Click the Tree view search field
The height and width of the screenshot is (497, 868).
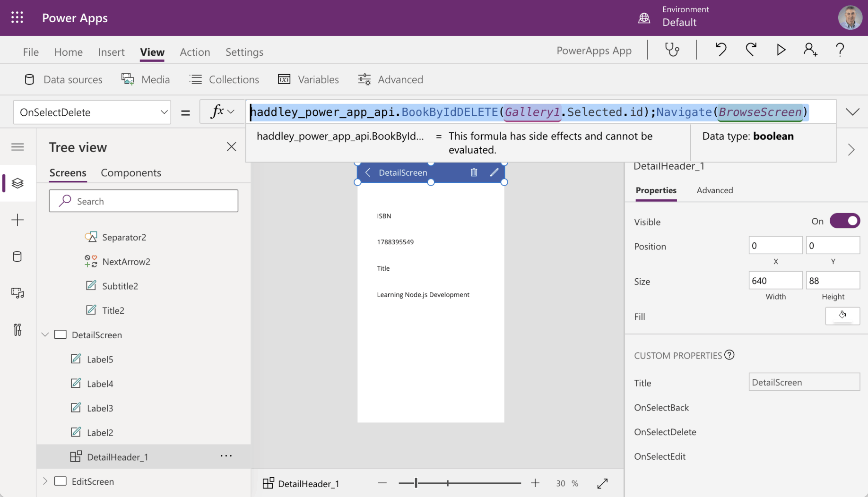point(144,201)
